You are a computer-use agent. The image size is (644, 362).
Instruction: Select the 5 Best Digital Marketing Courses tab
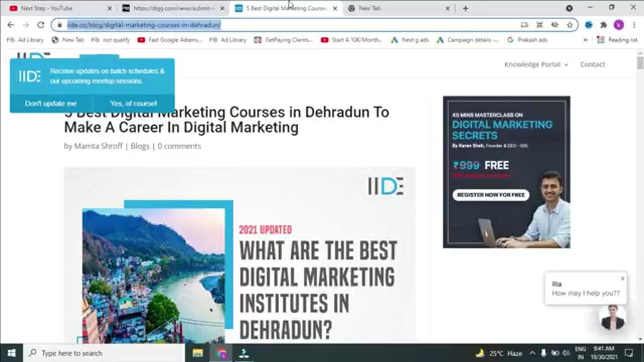click(x=286, y=8)
